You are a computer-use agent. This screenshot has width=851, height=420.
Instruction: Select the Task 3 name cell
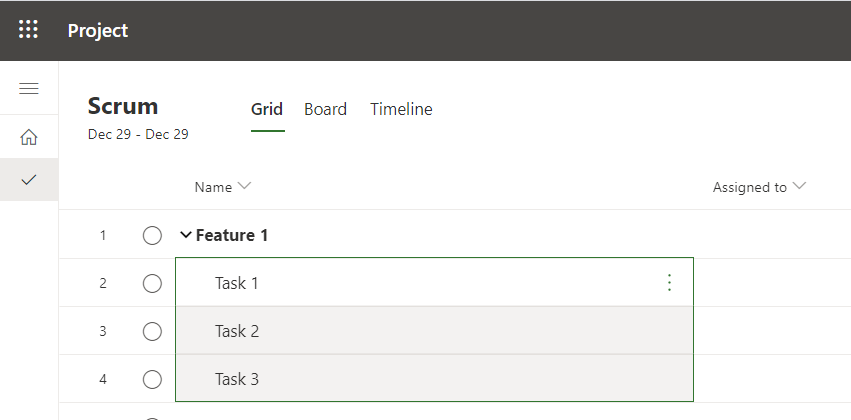pyautogui.click(x=237, y=380)
